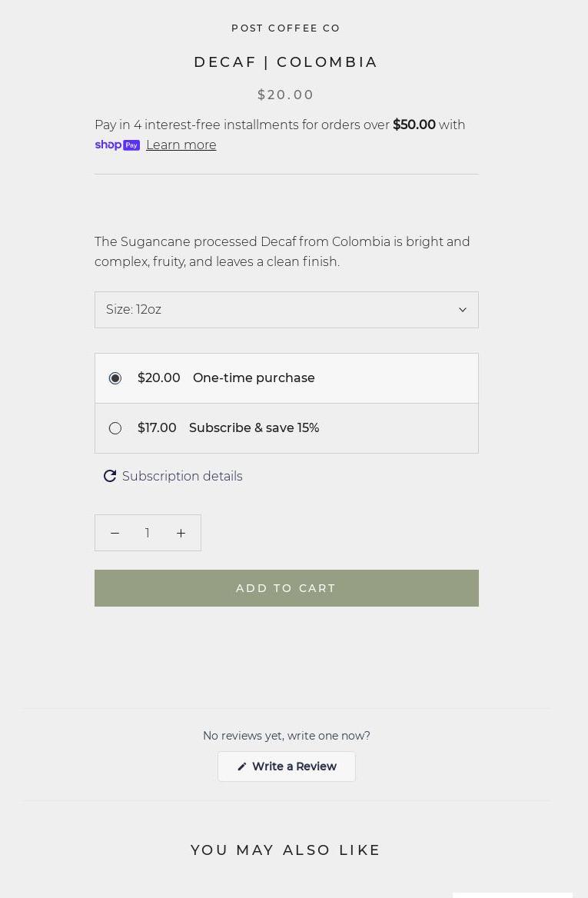Click the Learn more link for Shop Pay
Screen dimensions: 588x898
[x=181, y=145]
